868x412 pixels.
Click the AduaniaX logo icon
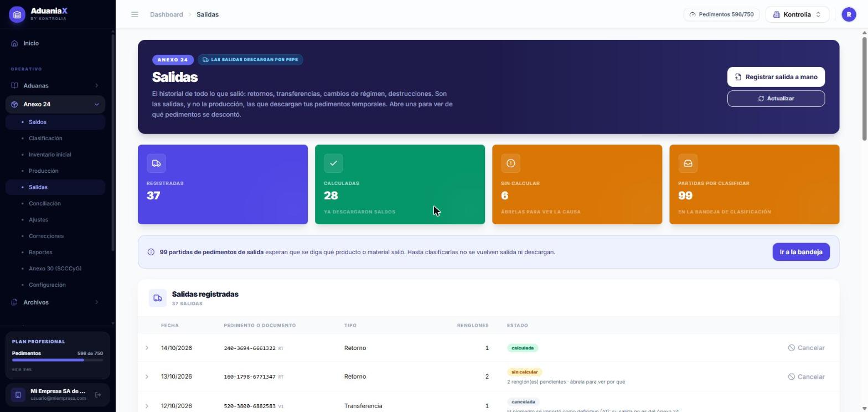(17, 15)
